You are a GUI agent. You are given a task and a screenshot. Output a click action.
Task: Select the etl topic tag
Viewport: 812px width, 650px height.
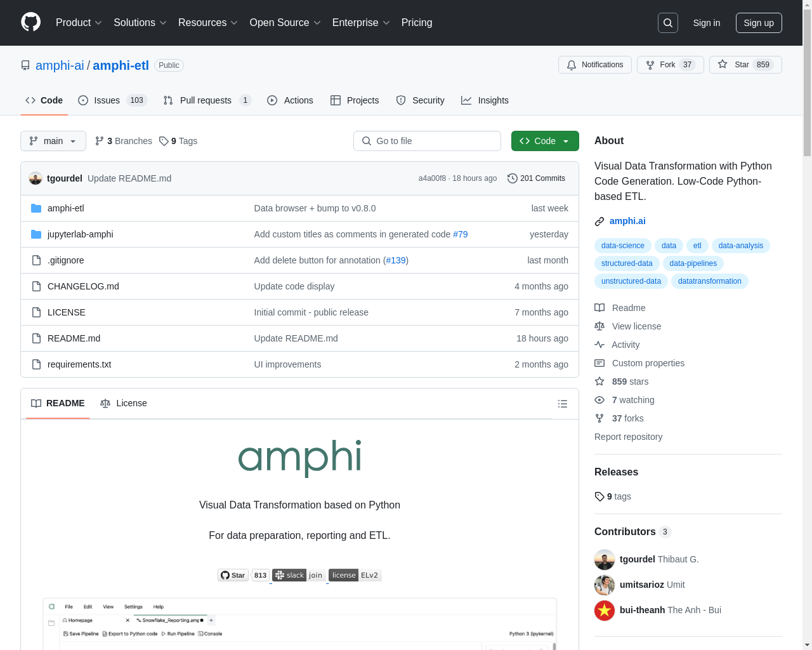(697, 246)
